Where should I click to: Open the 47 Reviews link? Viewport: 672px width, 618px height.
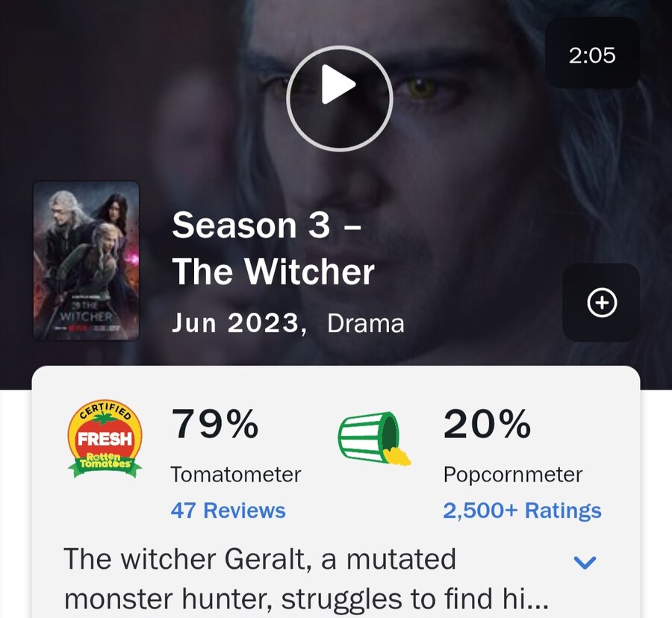click(x=228, y=511)
